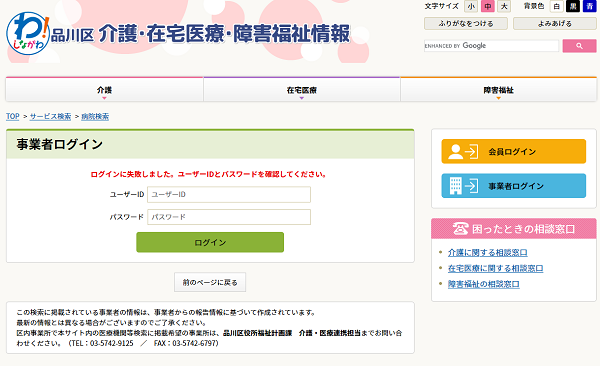The height and width of the screenshot is (366, 600).
Task: Submit with the green ログイン button
Action: click(x=210, y=242)
